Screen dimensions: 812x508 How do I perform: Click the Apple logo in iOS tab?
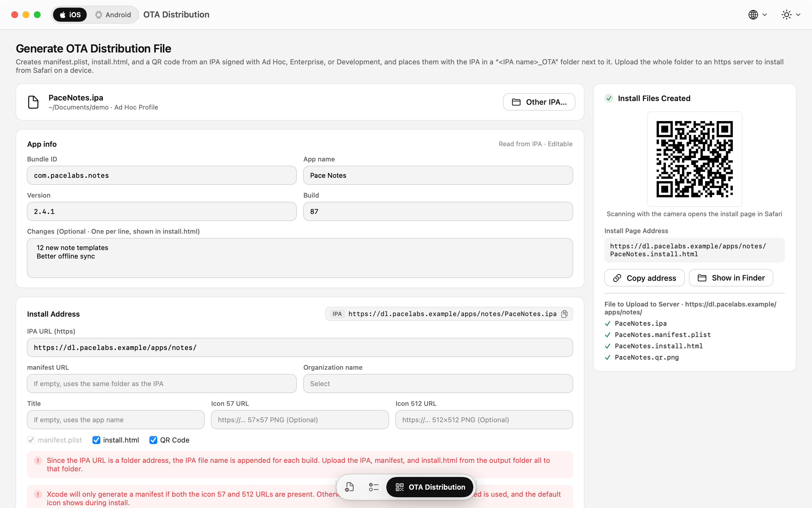62,15
